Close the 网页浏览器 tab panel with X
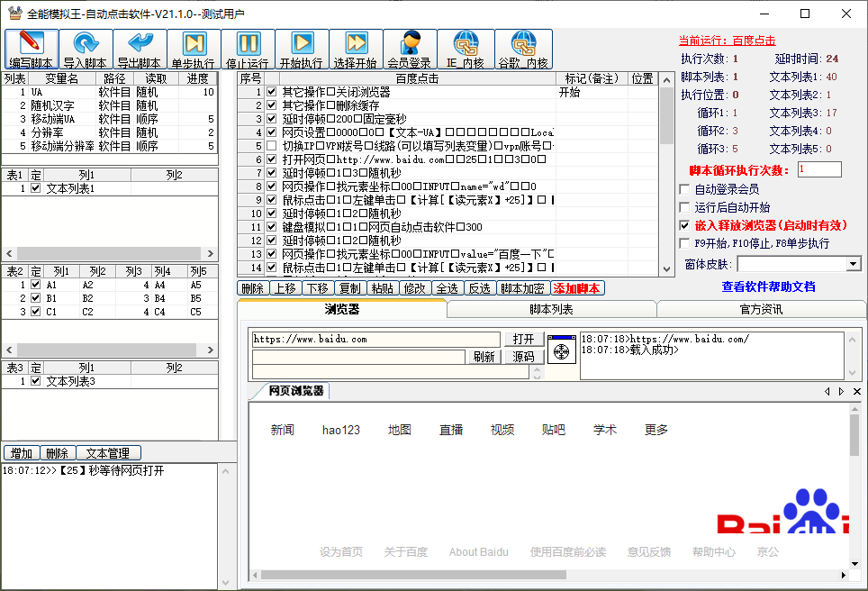The height and width of the screenshot is (591, 868). [x=857, y=392]
